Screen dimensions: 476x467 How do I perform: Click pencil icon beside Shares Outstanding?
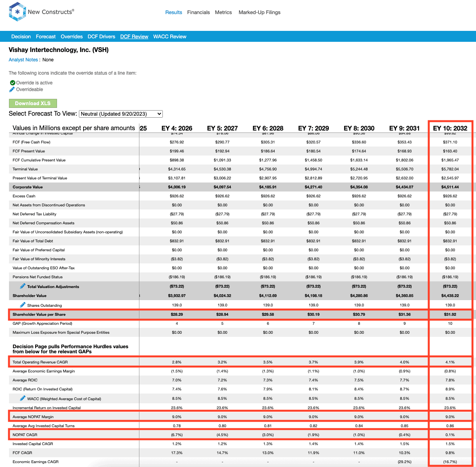[23, 305]
